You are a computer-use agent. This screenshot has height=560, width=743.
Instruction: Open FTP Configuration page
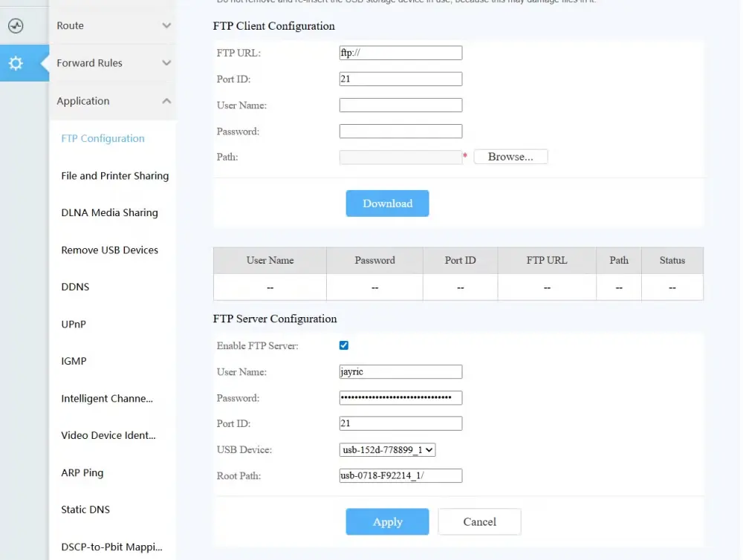103,138
